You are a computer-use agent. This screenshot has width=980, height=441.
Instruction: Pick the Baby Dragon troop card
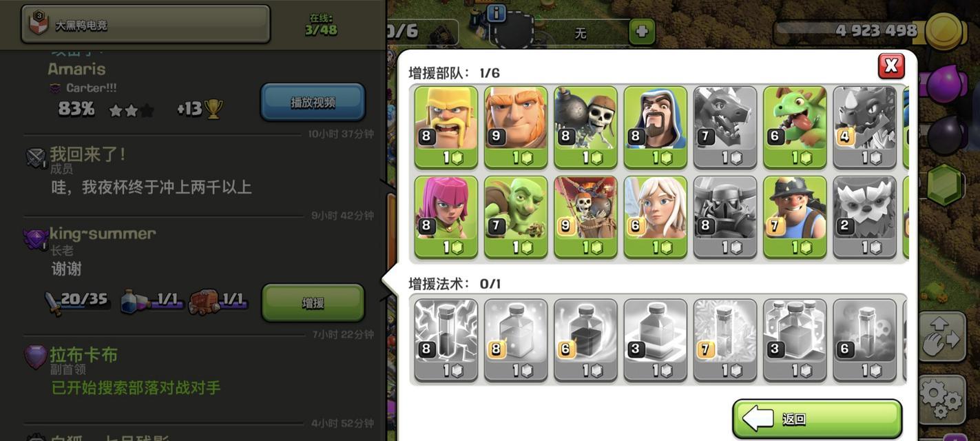(795, 127)
